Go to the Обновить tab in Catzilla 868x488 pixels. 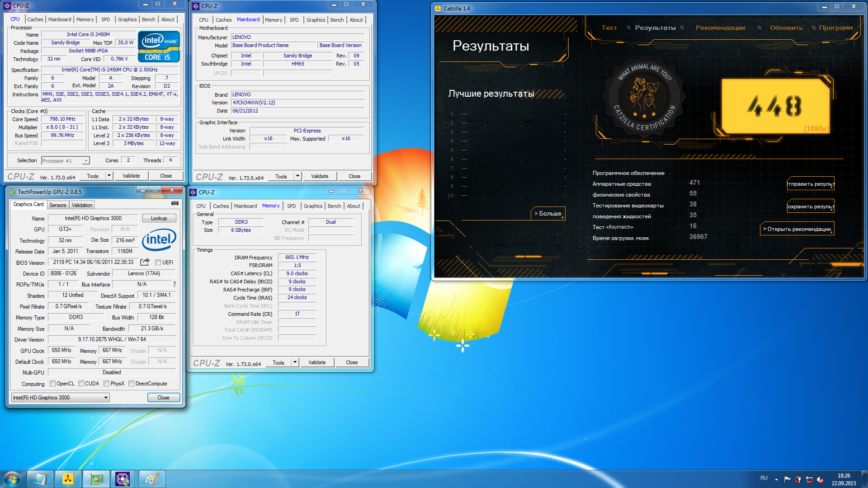pyautogui.click(x=786, y=28)
